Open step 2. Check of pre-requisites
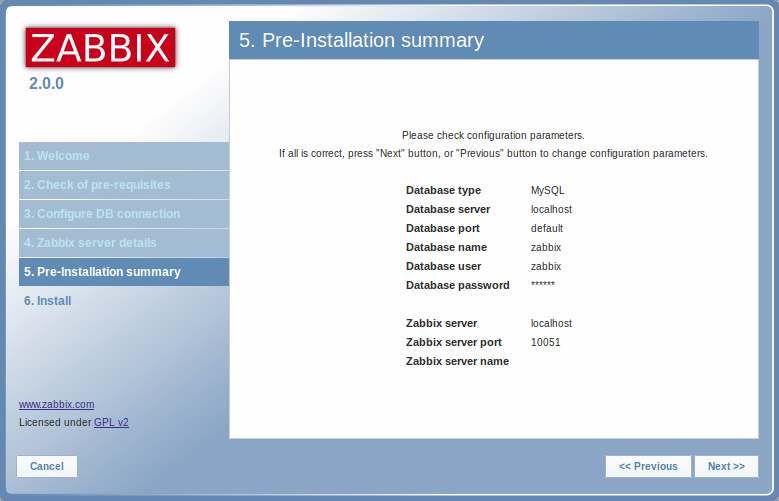Screen dimensions: 779x501 pos(124,185)
